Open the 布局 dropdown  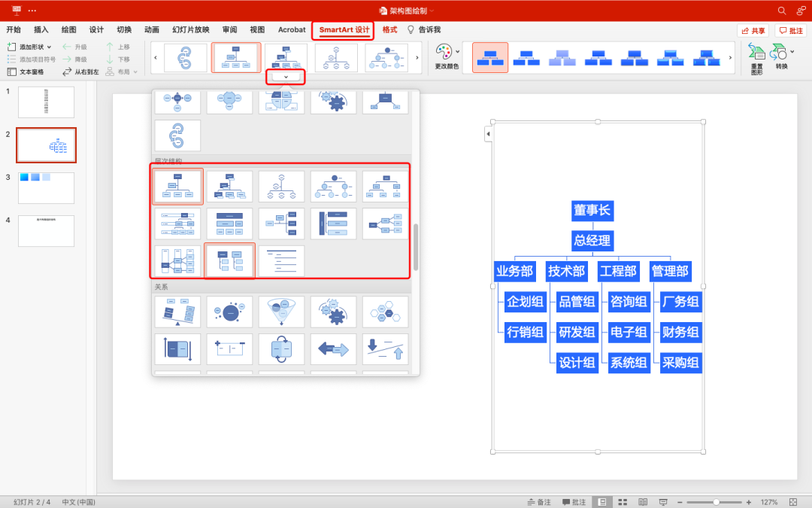122,71
